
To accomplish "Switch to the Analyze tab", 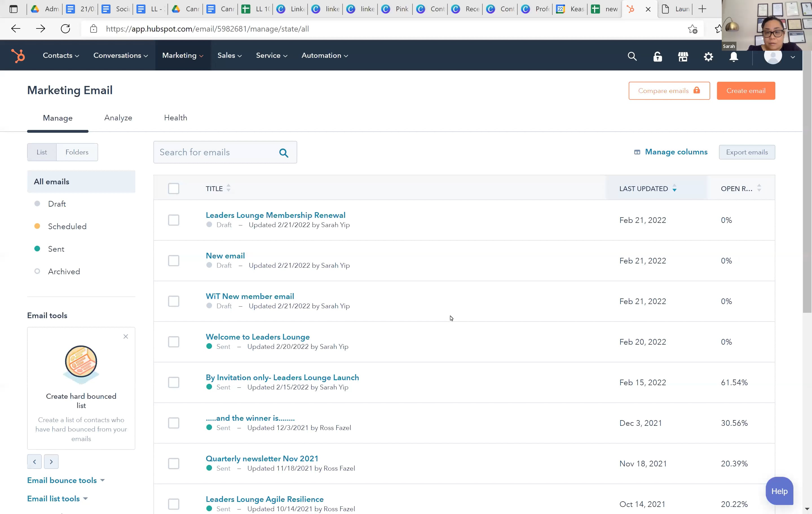I will [x=118, y=118].
